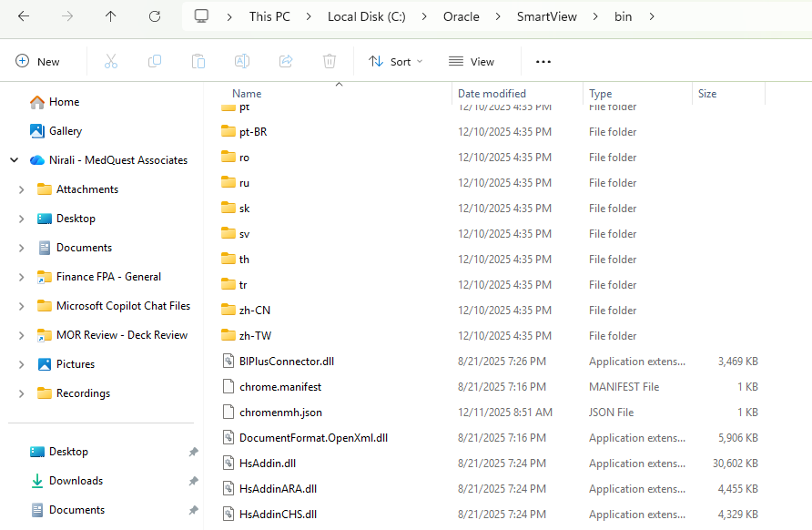Expand Finance FPA - General node

[x=21, y=277]
